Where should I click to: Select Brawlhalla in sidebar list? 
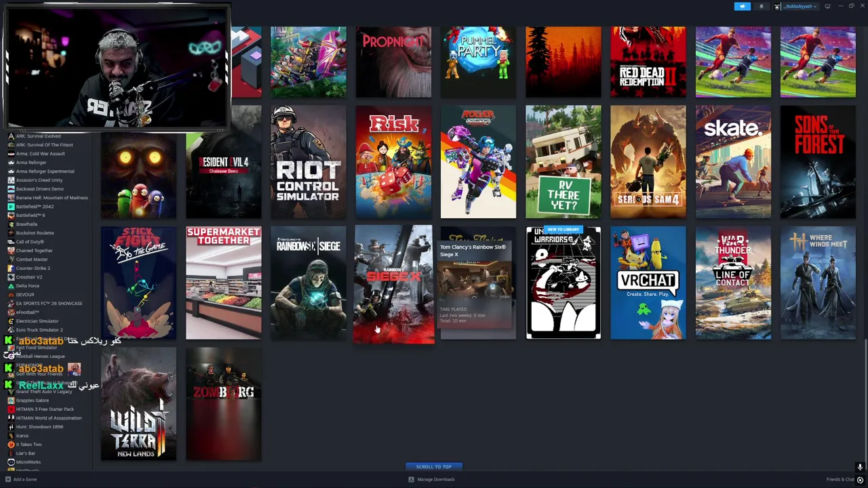pos(27,224)
